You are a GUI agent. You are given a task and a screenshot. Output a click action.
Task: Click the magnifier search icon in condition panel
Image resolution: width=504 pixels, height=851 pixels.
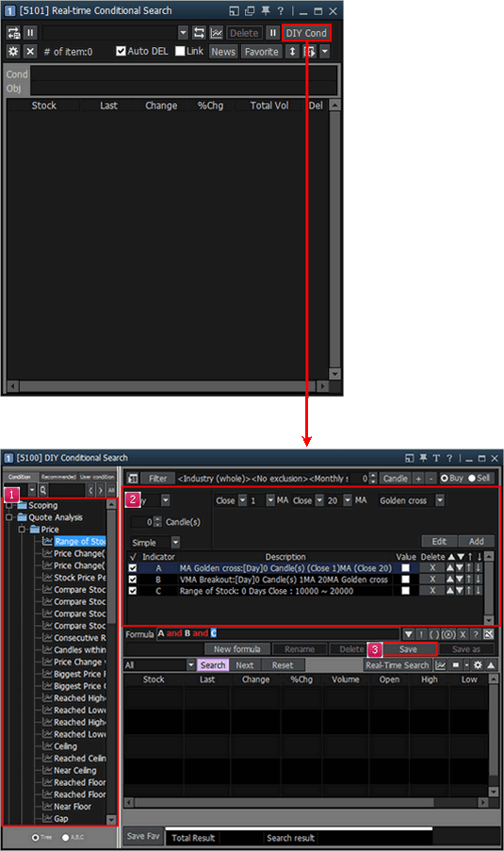click(42, 490)
